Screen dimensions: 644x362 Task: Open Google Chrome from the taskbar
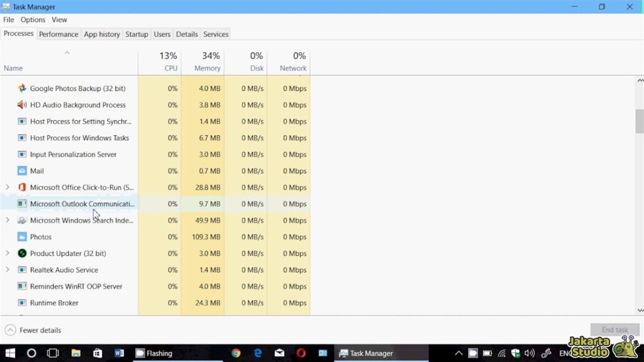pos(236,353)
